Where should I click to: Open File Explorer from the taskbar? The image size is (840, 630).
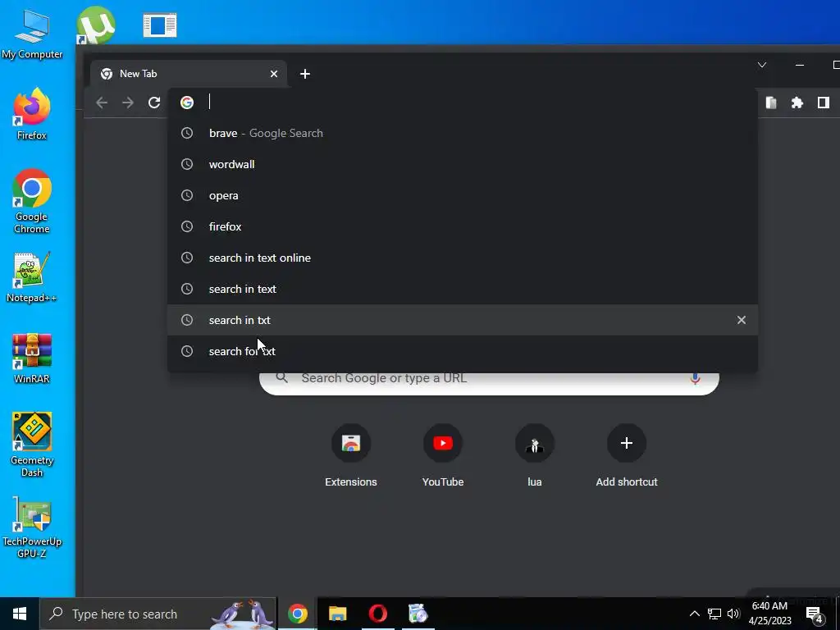click(337, 614)
